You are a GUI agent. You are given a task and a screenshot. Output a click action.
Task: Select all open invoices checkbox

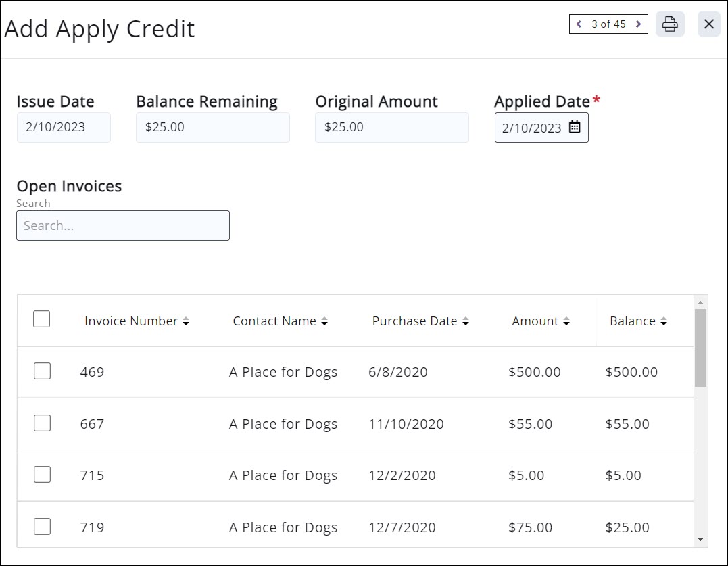click(x=41, y=319)
